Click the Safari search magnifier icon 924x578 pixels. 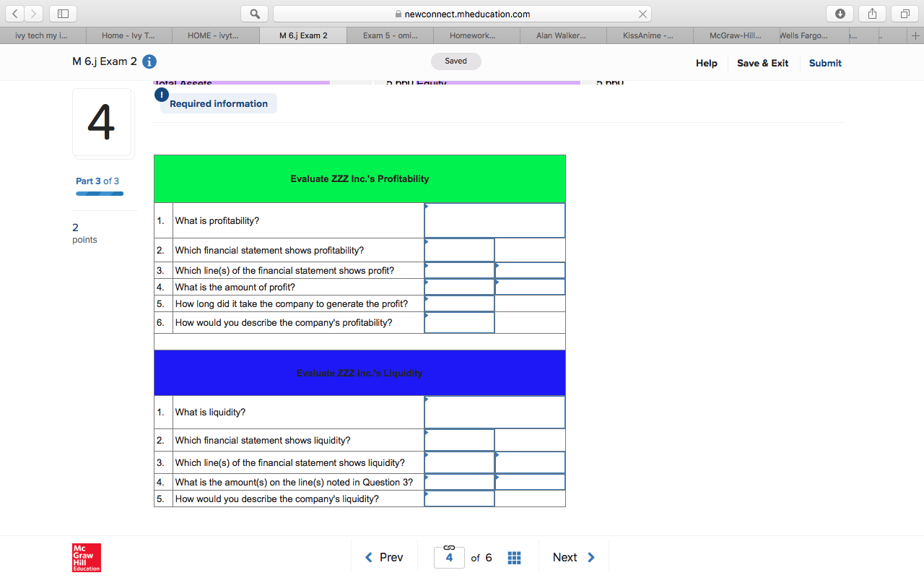pos(255,14)
